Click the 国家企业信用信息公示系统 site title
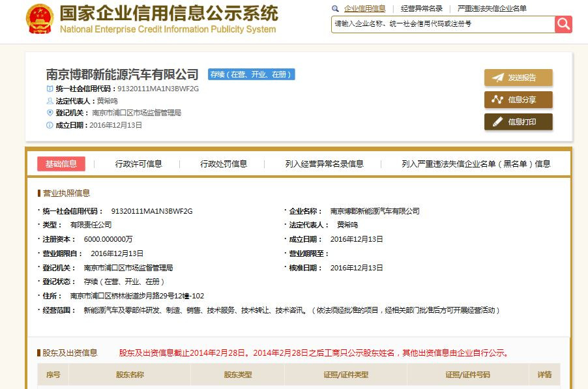This screenshot has width=588, height=389. tap(169, 14)
